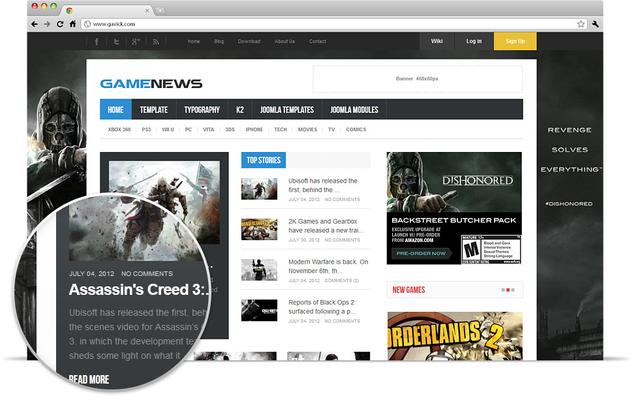
Task: Open the Facebook social icon
Action: 97,42
